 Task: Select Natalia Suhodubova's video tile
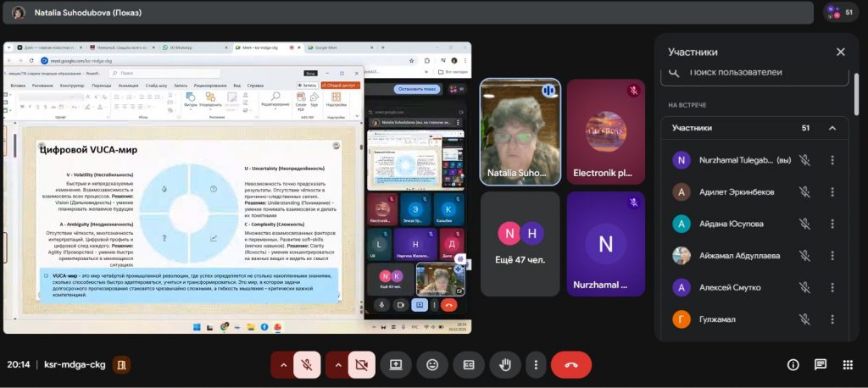point(520,131)
